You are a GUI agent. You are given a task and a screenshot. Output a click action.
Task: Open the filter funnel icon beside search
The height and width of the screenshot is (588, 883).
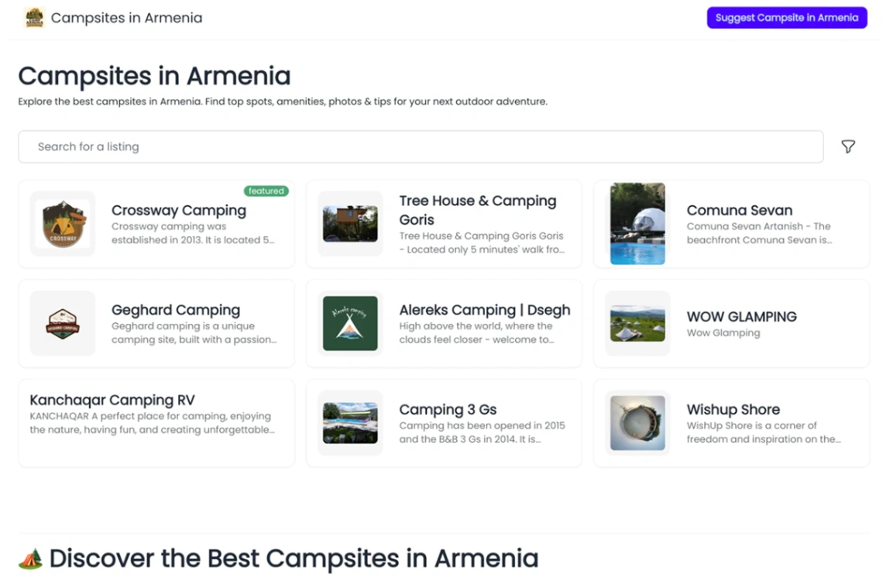(x=848, y=146)
